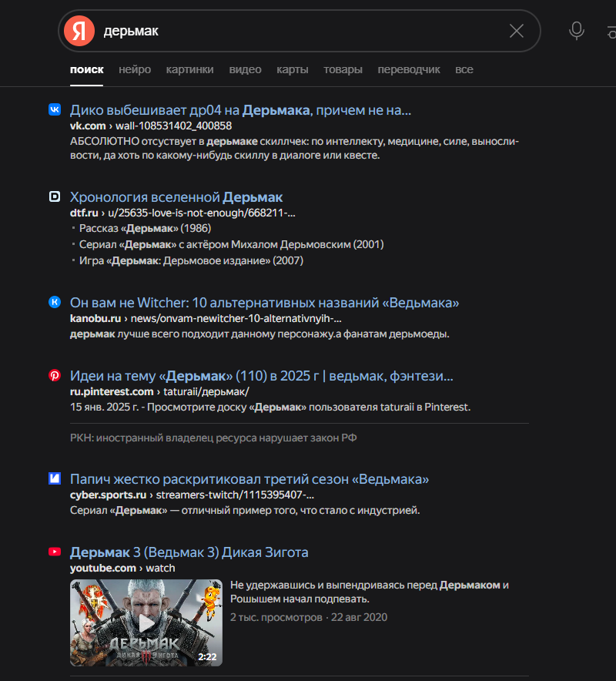Expand the все services menu
The width and height of the screenshot is (616, 681).
pyautogui.click(x=464, y=69)
